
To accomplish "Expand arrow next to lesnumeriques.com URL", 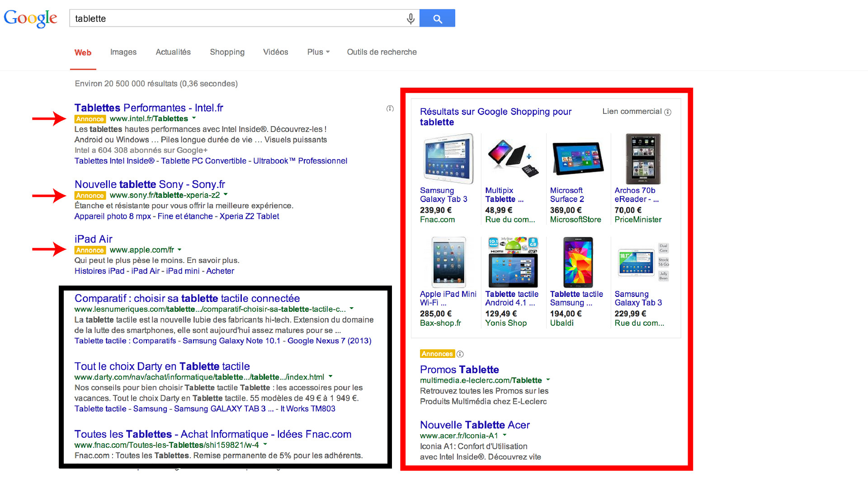I will (351, 309).
